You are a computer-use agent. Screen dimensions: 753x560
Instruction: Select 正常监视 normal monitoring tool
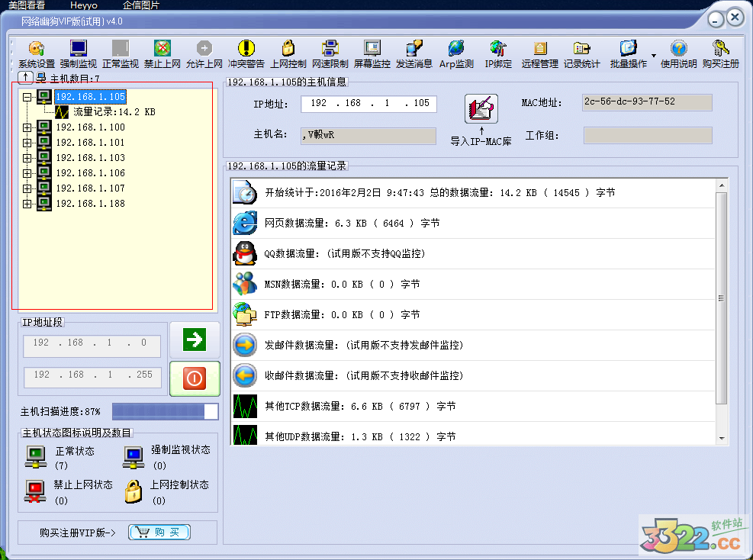click(120, 54)
